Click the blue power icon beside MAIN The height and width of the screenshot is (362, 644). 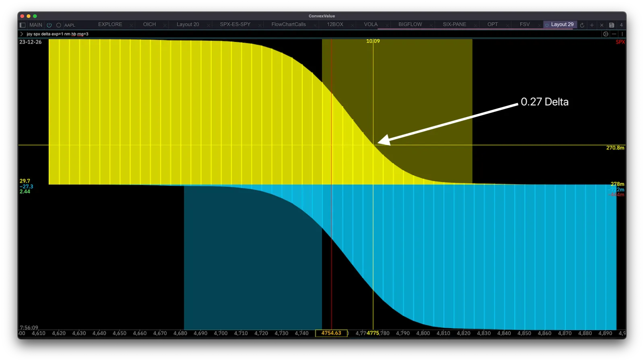pos(49,25)
